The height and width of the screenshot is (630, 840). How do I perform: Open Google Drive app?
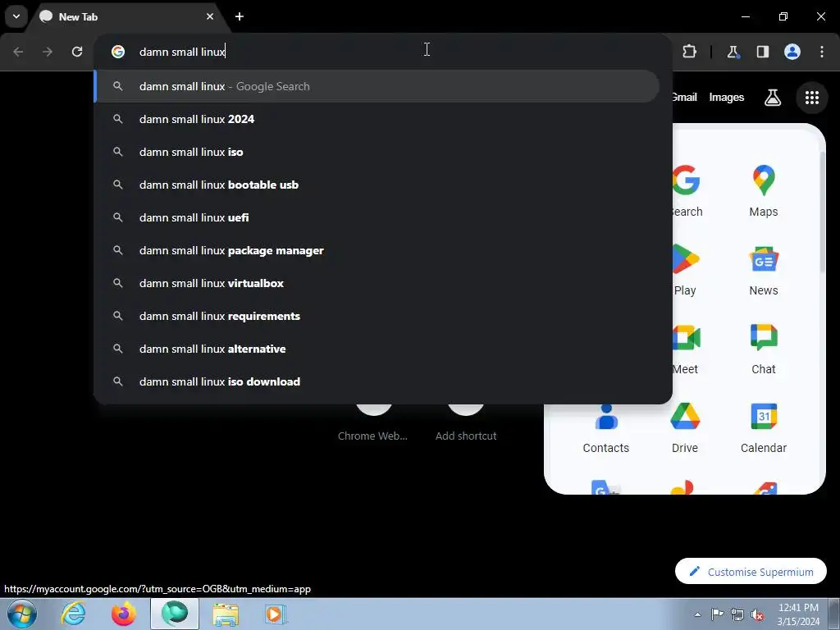point(685,427)
